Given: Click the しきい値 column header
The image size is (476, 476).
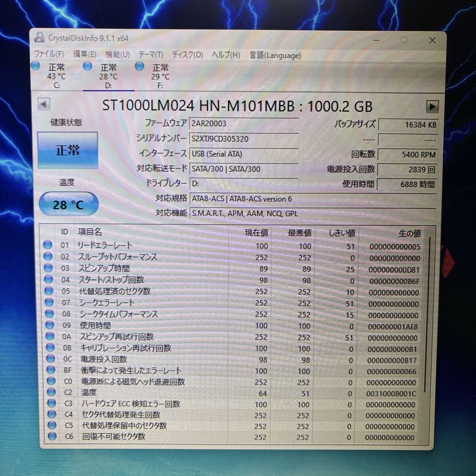Looking at the screenshot, I should pyautogui.click(x=342, y=233).
